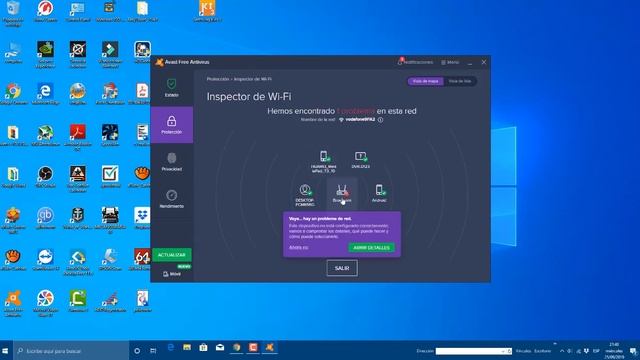Open Microsoft Edge desktop shortcut
This screenshot has width=640, height=360.
click(x=45, y=94)
